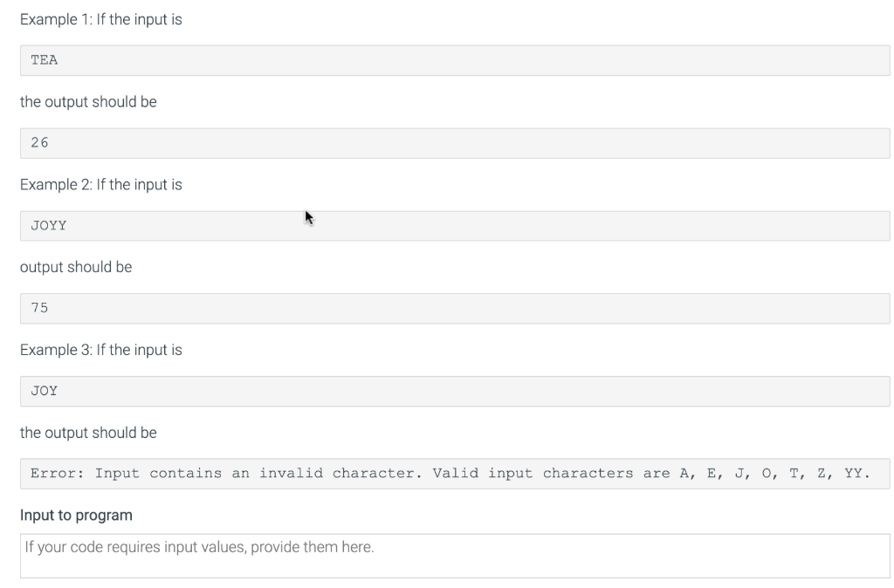
Task: Select the TEA example input text
Action: pos(44,60)
